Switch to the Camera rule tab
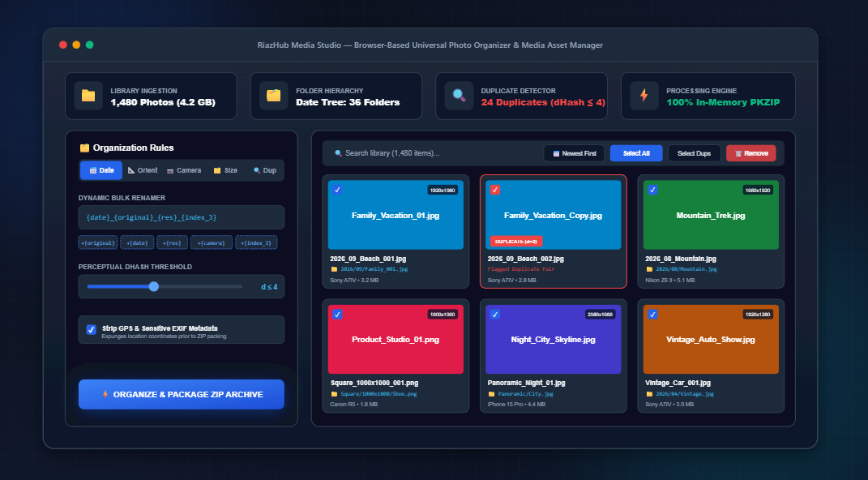Image resolution: width=868 pixels, height=480 pixels. (x=184, y=170)
